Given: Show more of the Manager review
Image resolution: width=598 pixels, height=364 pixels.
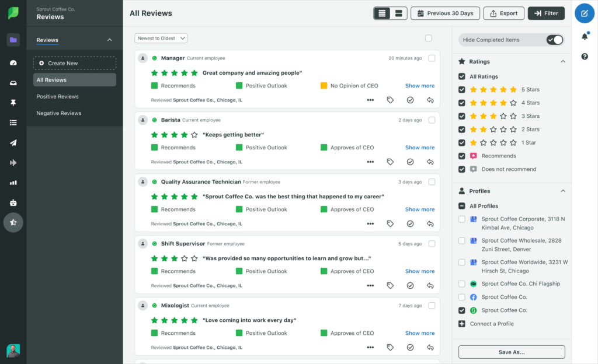Looking at the screenshot, I should [x=420, y=86].
